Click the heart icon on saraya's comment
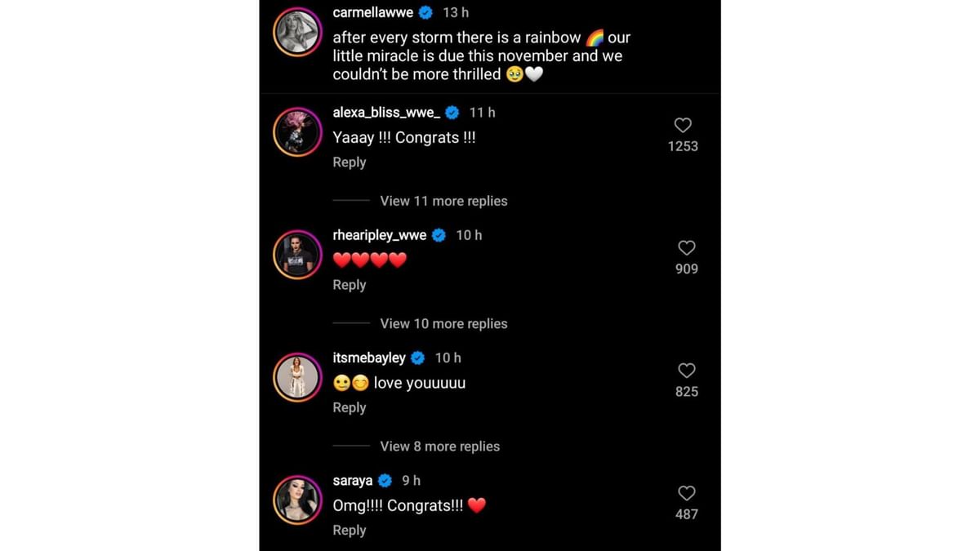This screenshot has width=980, height=551. [686, 493]
